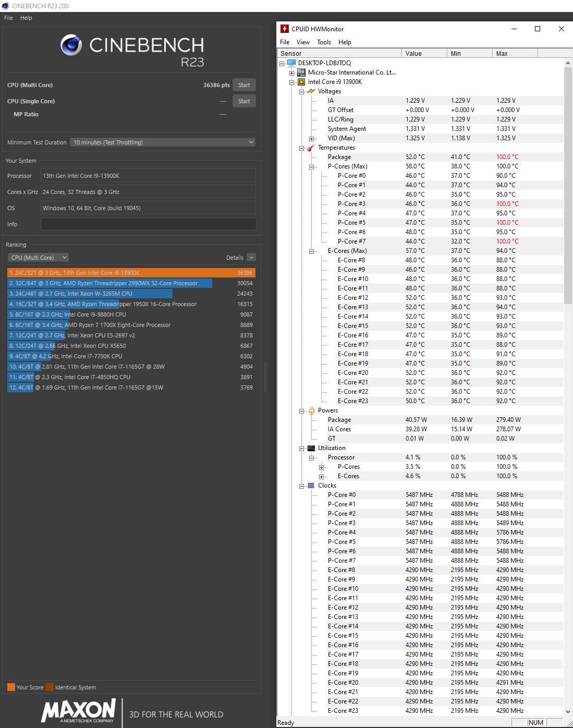
Task: Click the Info input field
Action: point(148,224)
